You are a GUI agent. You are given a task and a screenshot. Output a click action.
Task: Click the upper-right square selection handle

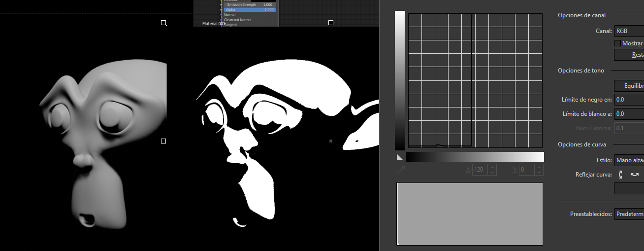[331, 23]
